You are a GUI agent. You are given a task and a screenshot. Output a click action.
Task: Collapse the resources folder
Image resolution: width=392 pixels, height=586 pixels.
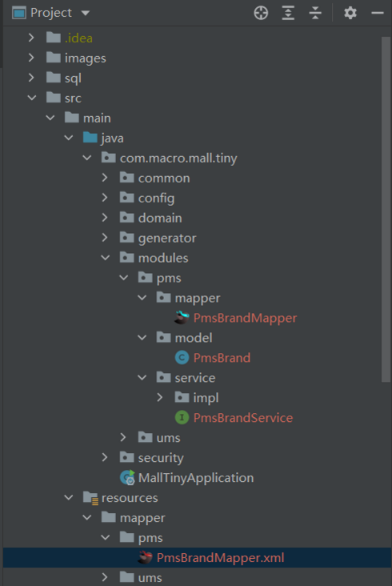pyautogui.click(x=69, y=497)
